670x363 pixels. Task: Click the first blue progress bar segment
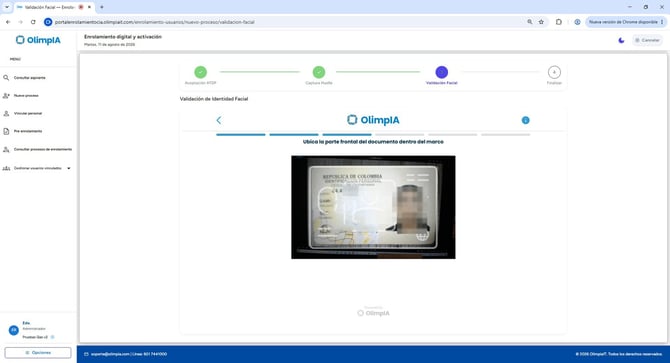click(241, 135)
